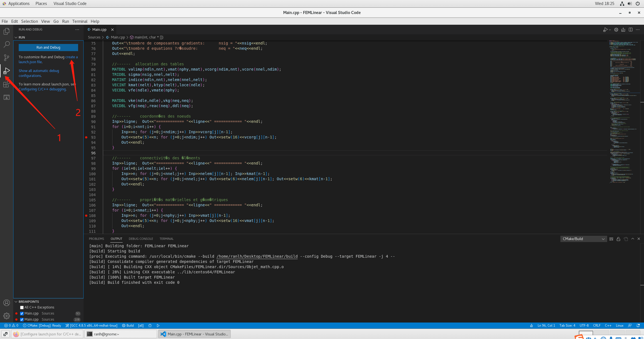The height and width of the screenshot is (339, 644).
Task: Open the Explorer view in activity bar
Action: pyautogui.click(x=7, y=31)
